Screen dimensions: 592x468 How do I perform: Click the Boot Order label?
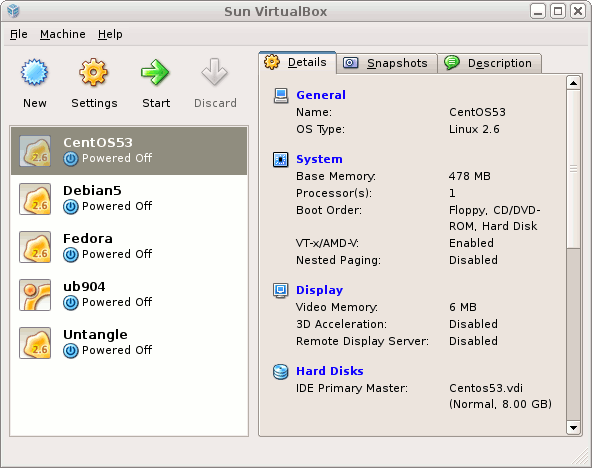(x=329, y=210)
